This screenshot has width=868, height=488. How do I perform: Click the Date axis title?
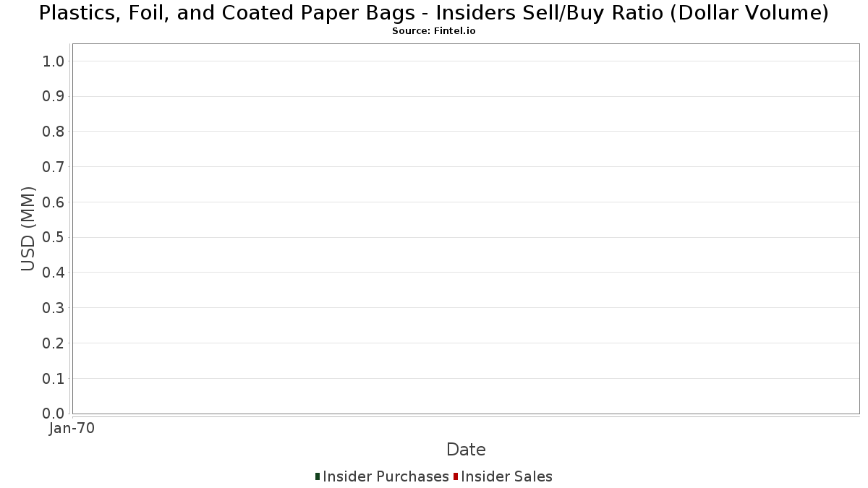pyautogui.click(x=466, y=450)
